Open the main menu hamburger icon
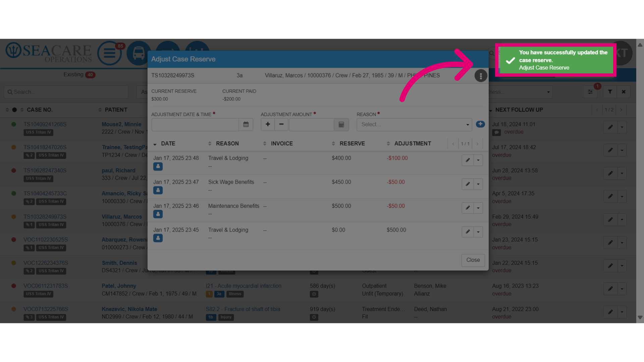Viewport: 644px width, 362px height. 110,53
